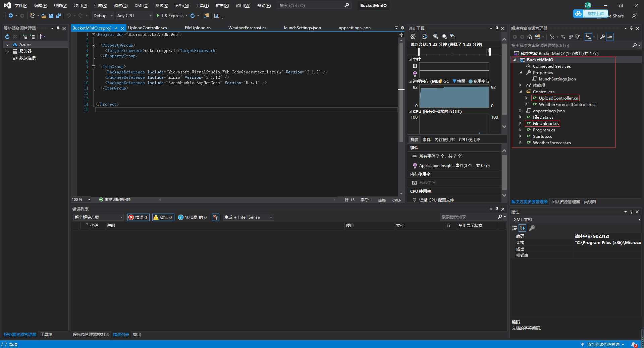Open the error scope dropdown showing 整个解决方案
Viewport: 644px width, 348px height.
coord(98,217)
